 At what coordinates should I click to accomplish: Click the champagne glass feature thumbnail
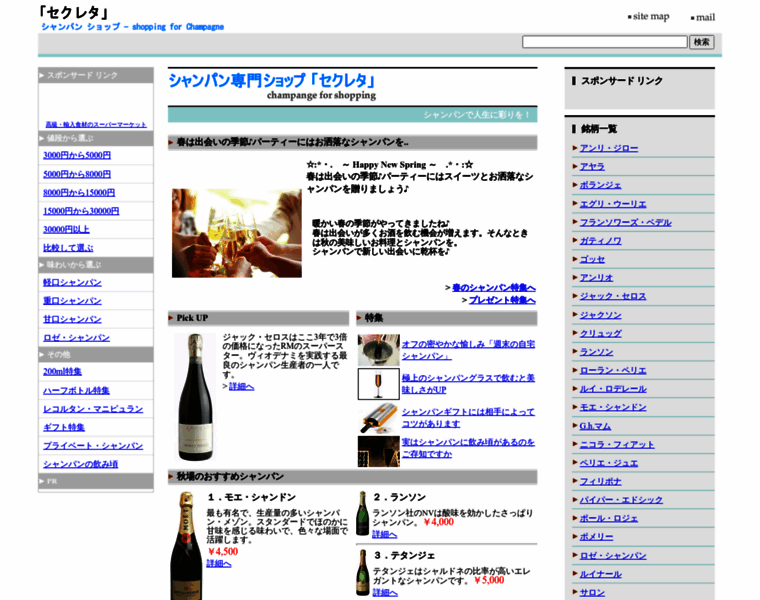(x=379, y=384)
